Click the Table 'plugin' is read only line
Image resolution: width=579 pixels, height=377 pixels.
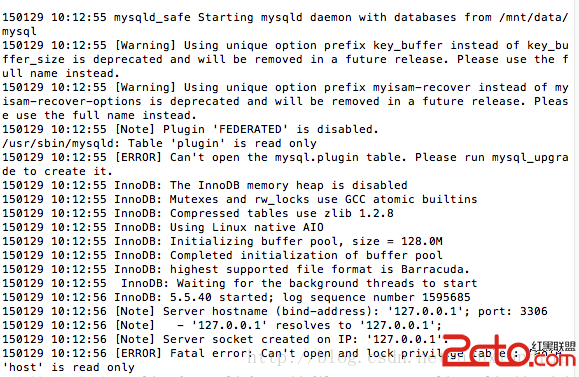159,143
